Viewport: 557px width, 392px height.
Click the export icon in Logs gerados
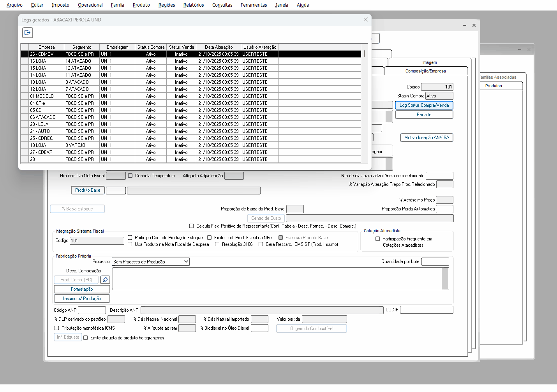tap(27, 33)
